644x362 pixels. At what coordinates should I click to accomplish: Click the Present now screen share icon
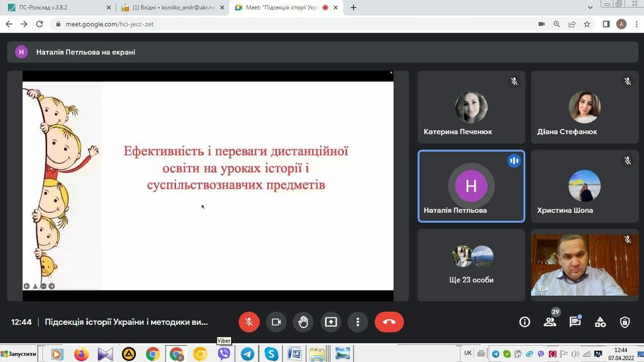(x=331, y=322)
